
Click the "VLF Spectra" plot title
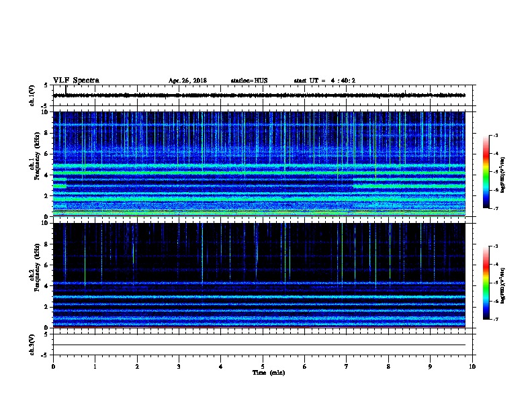[x=76, y=81]
